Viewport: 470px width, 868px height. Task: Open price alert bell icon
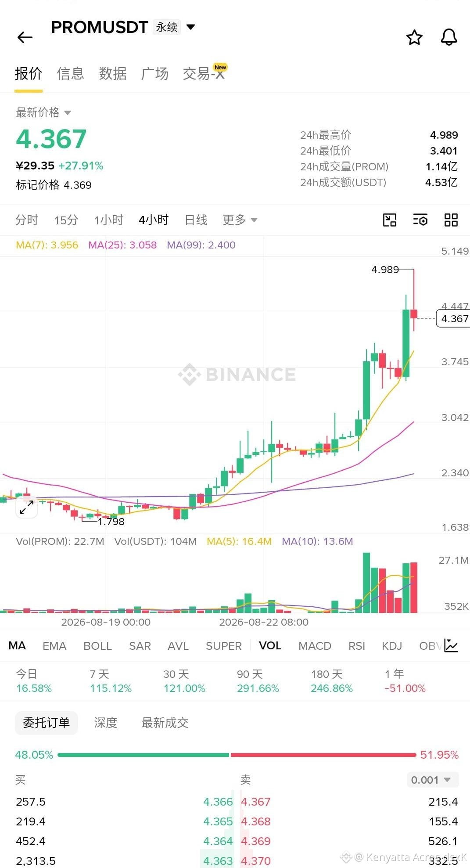(x=448, y=37)
